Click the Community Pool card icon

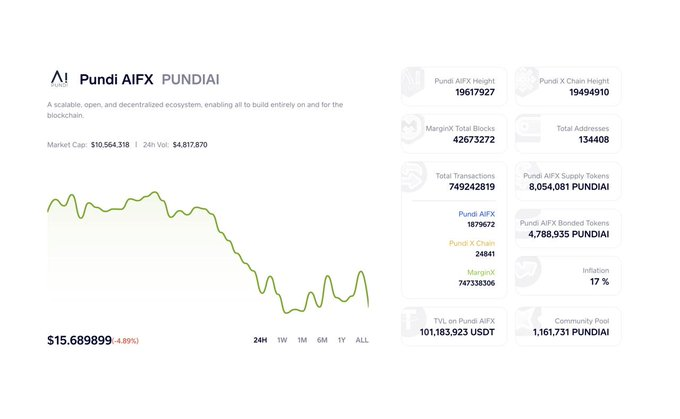coord(528,324)
